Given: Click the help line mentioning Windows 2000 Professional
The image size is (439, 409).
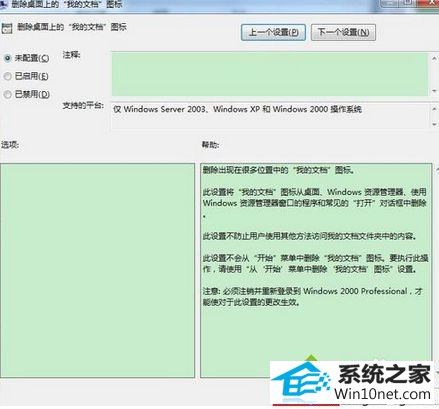Looking at the screenshot, I should coord(313,291).
